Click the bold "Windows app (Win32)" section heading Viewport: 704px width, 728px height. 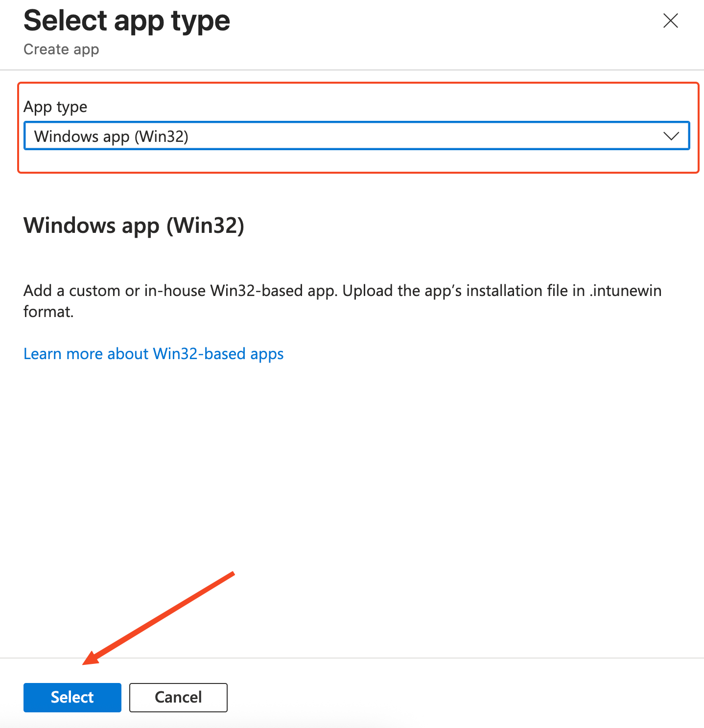click(x=134, y=226)
